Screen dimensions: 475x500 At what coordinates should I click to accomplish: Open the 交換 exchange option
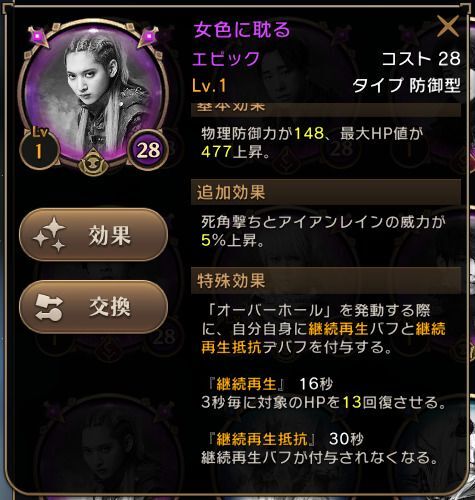coord(93,307)
